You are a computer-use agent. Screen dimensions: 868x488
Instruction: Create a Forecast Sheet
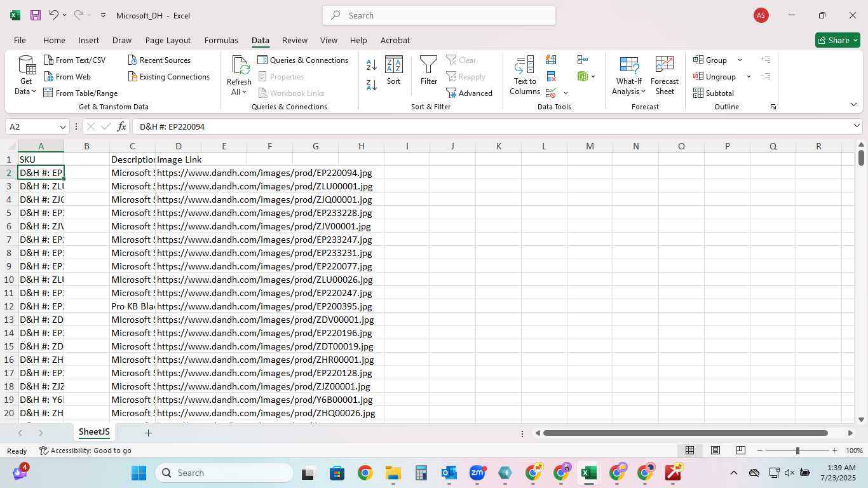(x=665, y=76)
